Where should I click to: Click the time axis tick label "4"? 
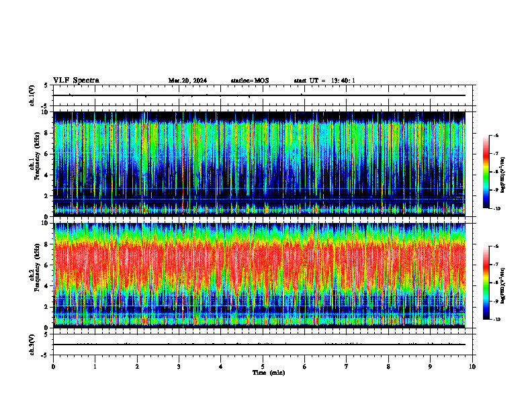[221, 367]
